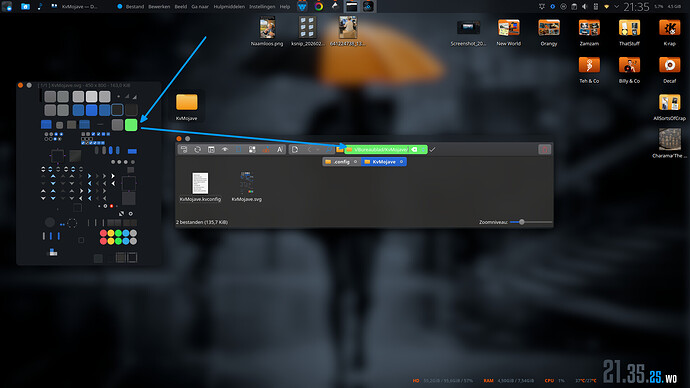The height and width of the screenshot is (388, 690).
Task: Click the red trash icon in file manager
Action: [x=544, y=150]
